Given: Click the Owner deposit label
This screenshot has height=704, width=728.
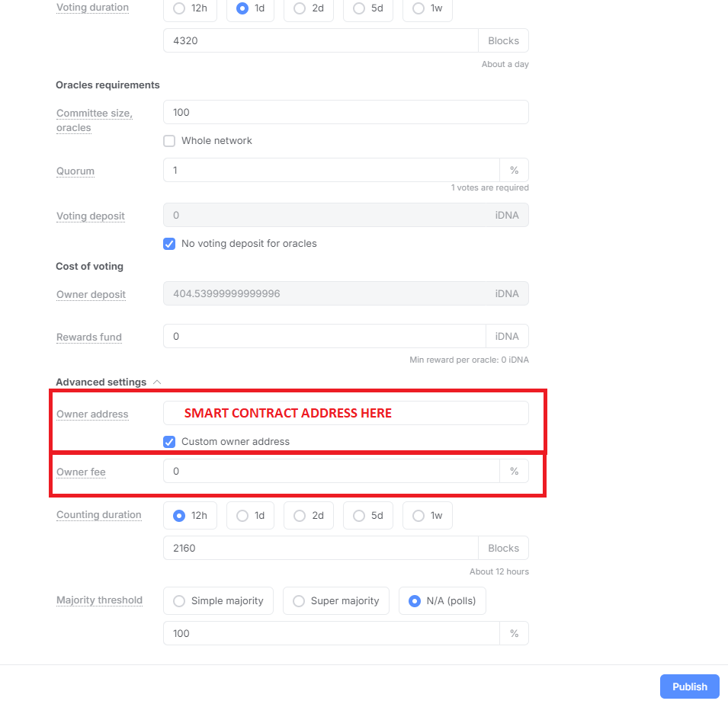Looking at the screenshot, I should point(91,294).
